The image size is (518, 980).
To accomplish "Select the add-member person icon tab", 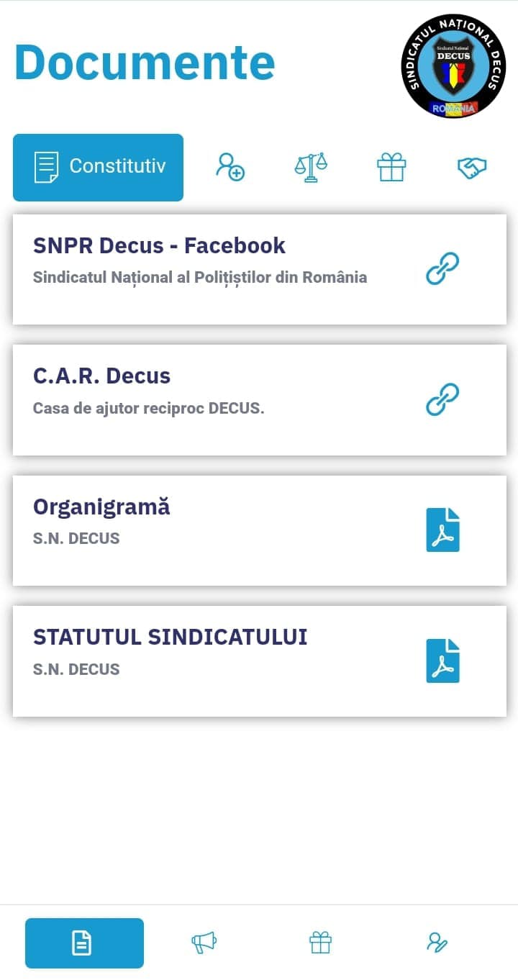I will click(x=230, y=167).
